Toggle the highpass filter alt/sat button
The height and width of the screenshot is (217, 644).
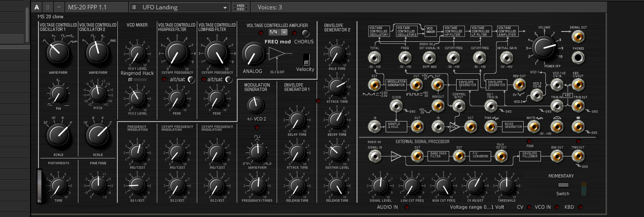[190, 79]
